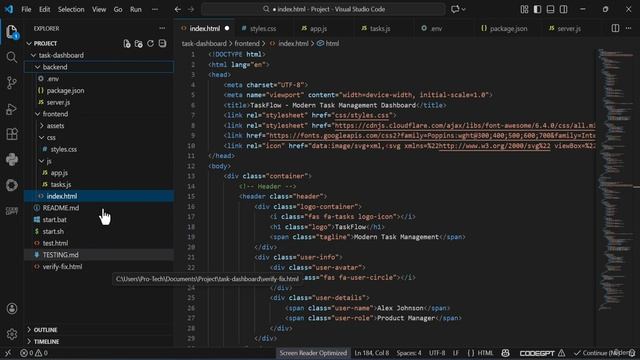Select frontend in the breadcrumb
Image resolution: width=640 pixels, height=360 pixels.
pos(247,44)
